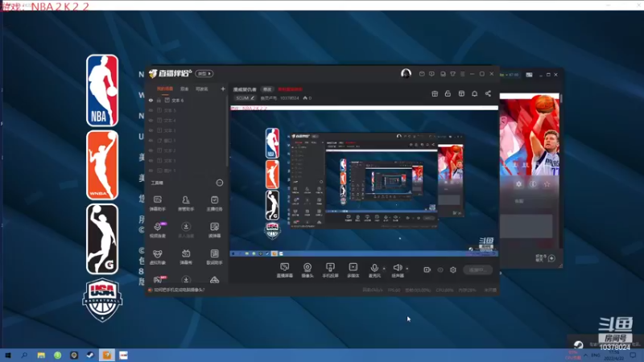Click the record video icon
The height and width of the screenshot is (362, 644).
coord(427,269)
